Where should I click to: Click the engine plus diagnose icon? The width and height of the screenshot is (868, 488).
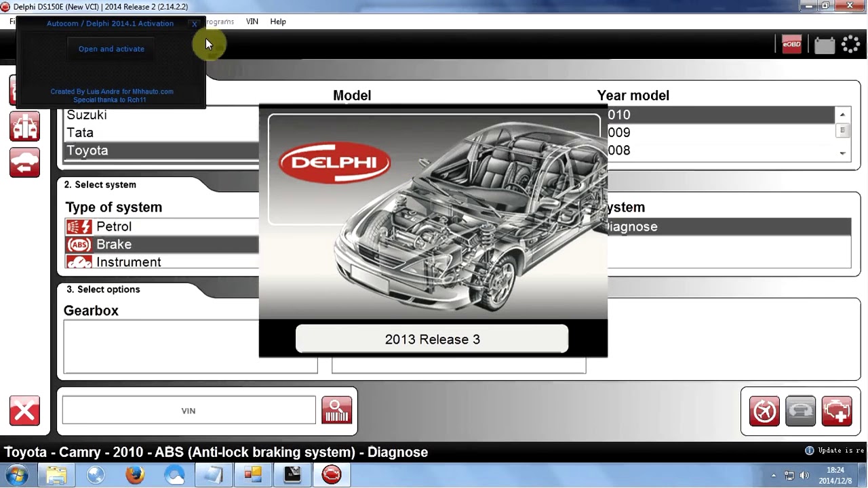(x=836, y=411)
